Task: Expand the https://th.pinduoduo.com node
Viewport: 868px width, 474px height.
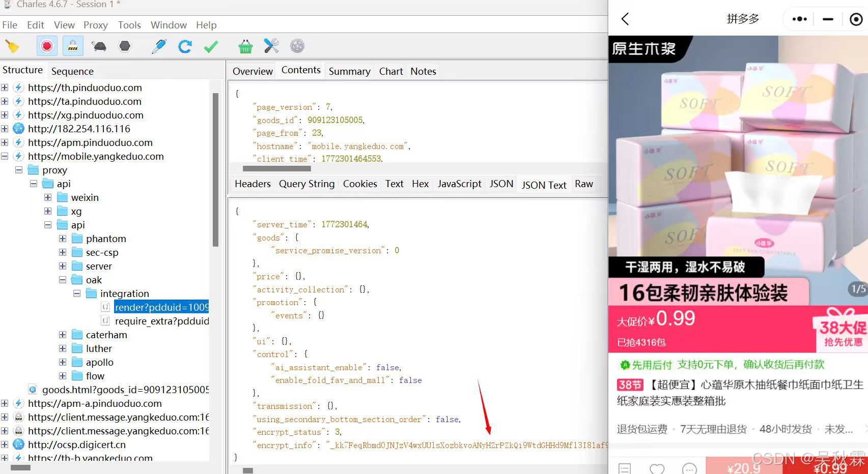Action: 5,87
